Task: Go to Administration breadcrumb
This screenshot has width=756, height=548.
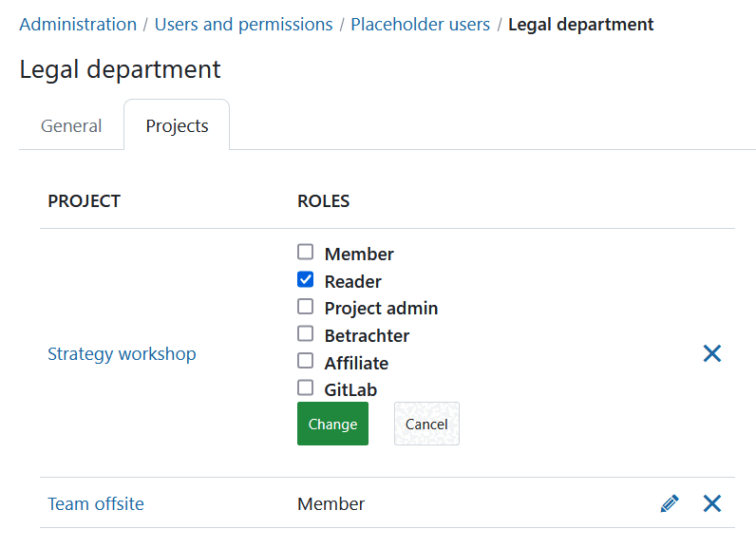Action: point(78,25)
